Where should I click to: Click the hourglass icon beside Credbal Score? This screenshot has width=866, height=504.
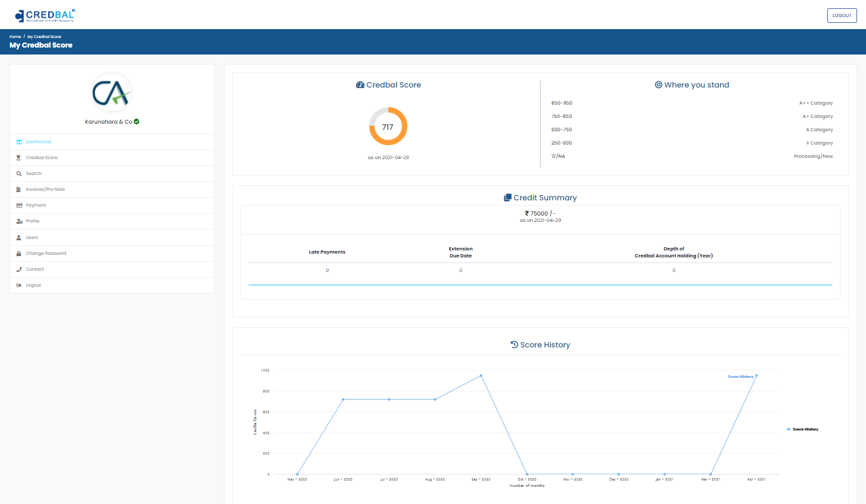(x=19, y=158)
